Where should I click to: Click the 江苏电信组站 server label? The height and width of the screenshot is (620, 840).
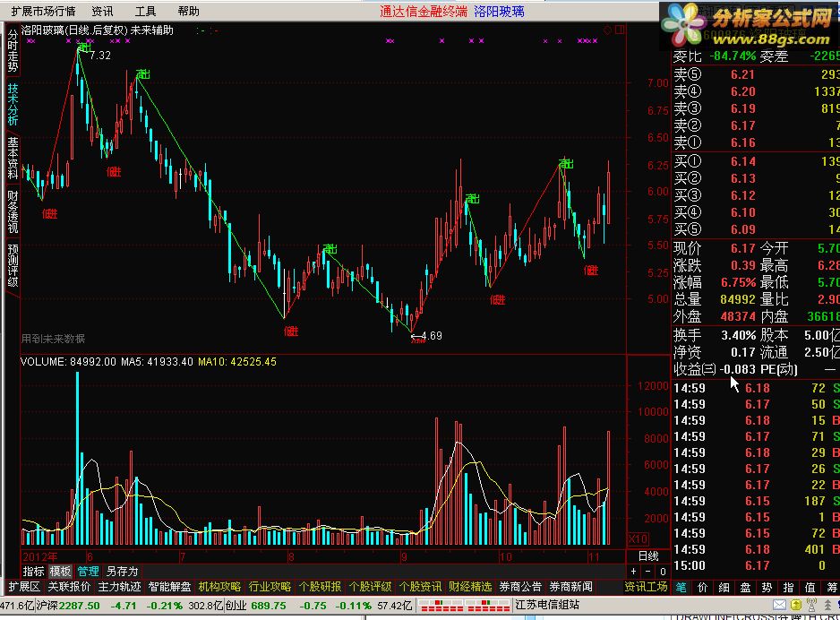pos(547,605)
